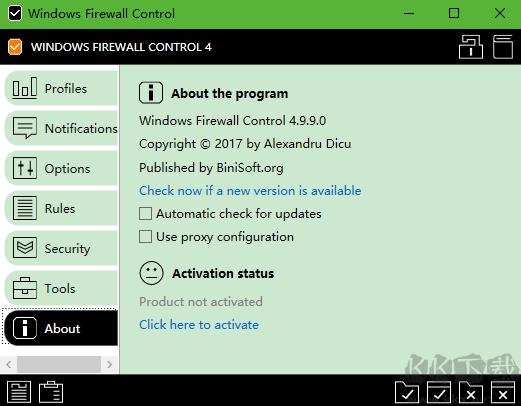The image size is (521, 406).
Task: Click the sidebar scrollbar left arrow
Action: (9, 364)
